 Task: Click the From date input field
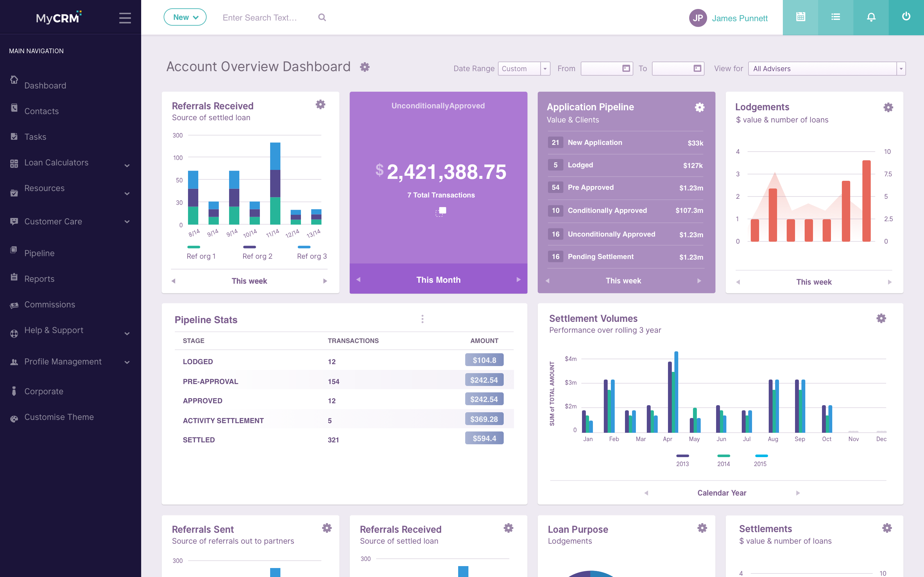pos(607,69)
